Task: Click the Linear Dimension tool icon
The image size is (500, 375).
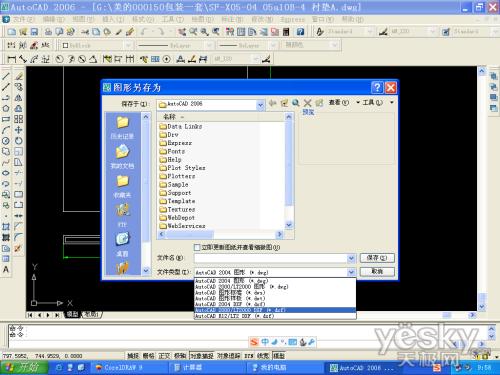Action: 11,59
